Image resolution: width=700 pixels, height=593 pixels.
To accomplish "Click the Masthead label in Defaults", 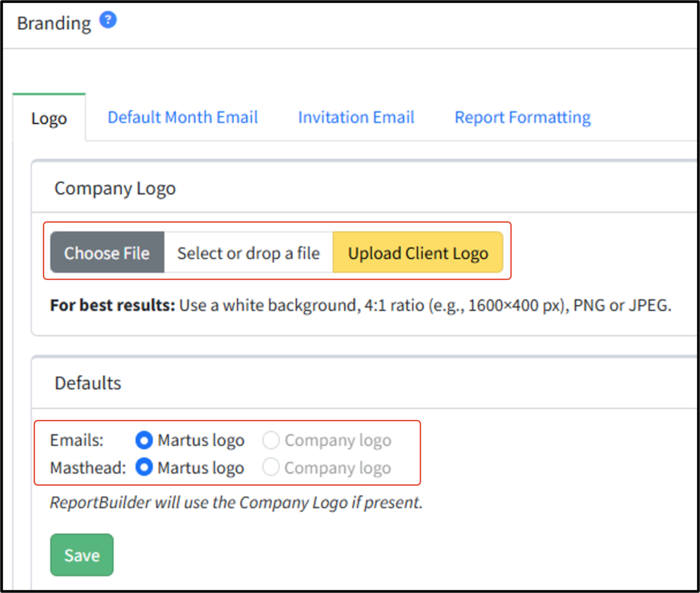I will pos(88,467).
